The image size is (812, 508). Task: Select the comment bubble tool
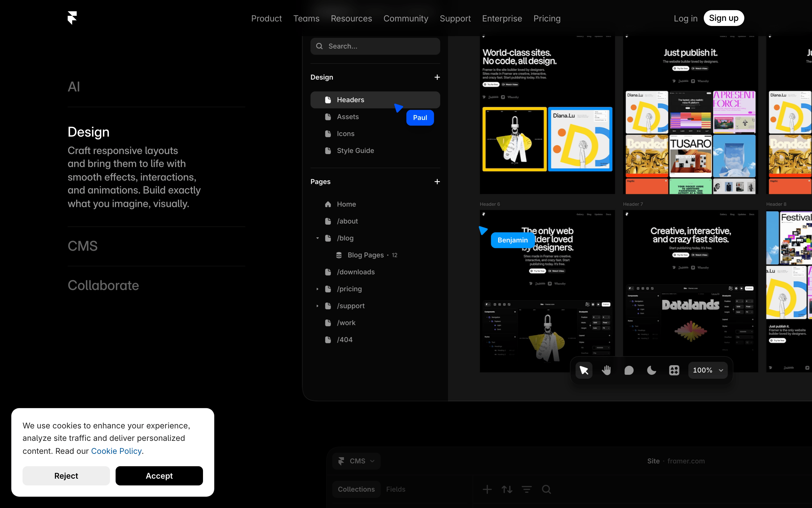click(629, 370)
